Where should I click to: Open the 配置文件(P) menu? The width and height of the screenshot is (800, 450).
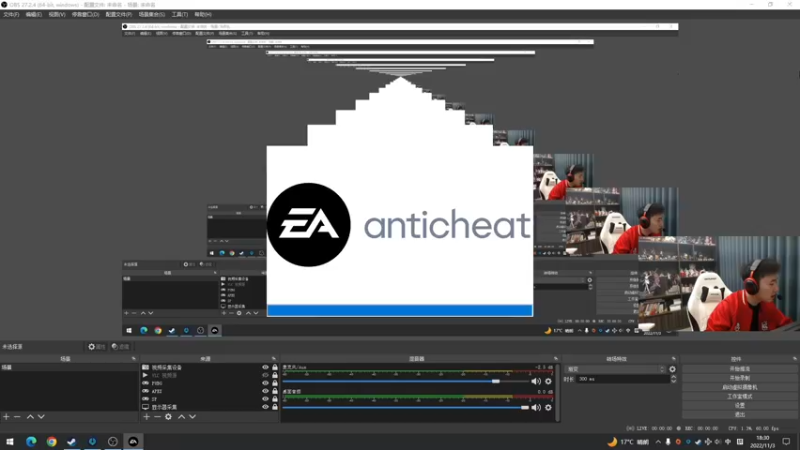coord(118,14)
